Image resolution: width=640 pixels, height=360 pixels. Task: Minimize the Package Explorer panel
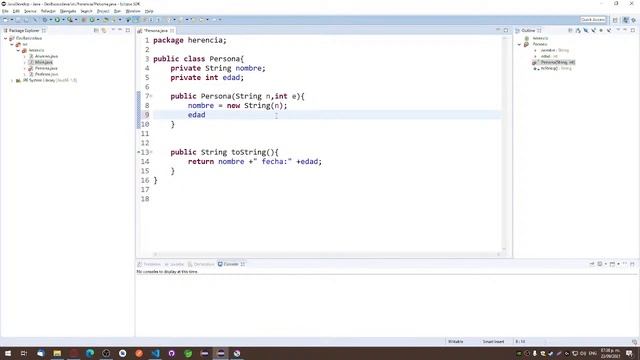(120, 30)
